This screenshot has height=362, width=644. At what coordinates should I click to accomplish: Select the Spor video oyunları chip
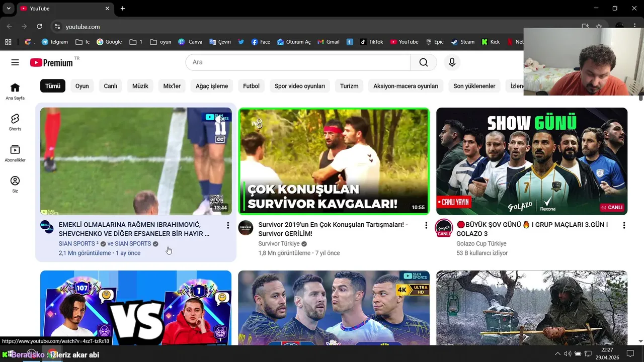(x=300, y=86)
